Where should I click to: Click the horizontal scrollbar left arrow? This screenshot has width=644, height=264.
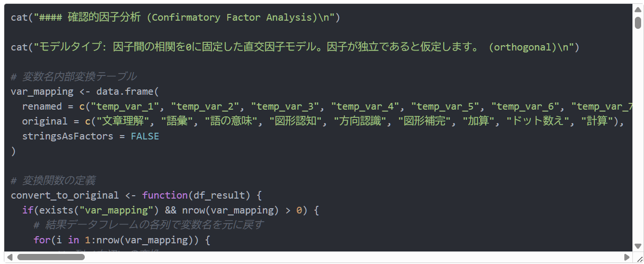pos(10,257)
